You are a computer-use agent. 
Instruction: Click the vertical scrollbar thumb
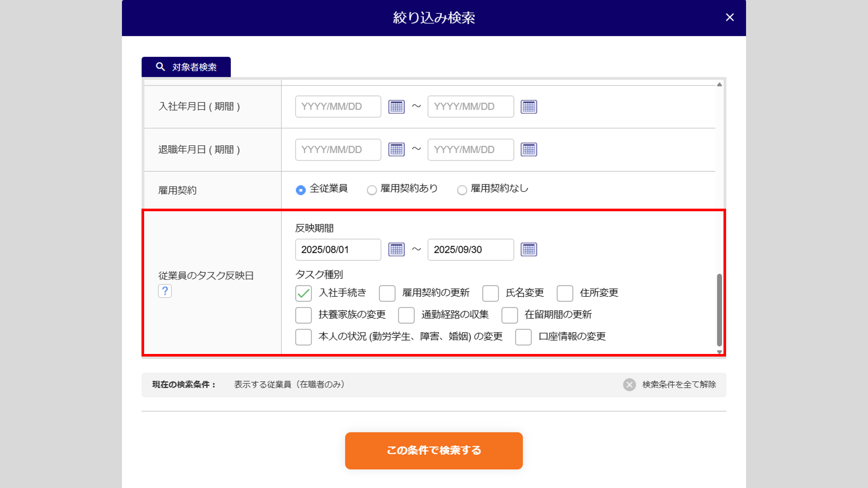[x=719, y=309]
